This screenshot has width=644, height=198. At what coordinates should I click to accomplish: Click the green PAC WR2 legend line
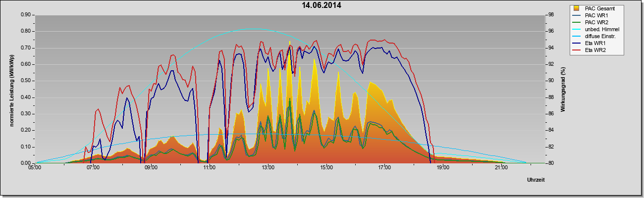pos(577,22)
